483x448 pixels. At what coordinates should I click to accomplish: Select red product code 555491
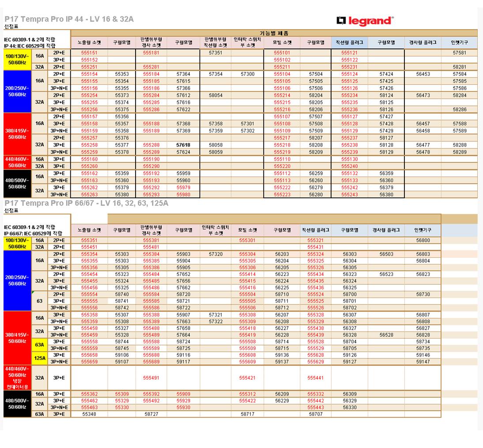[x=151, y=378]
